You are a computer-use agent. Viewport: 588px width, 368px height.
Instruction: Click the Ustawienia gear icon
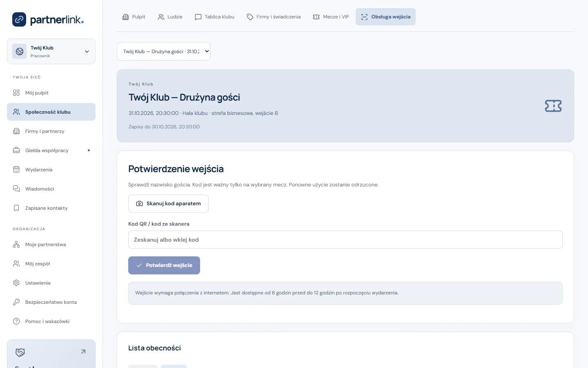pos(16,283)
